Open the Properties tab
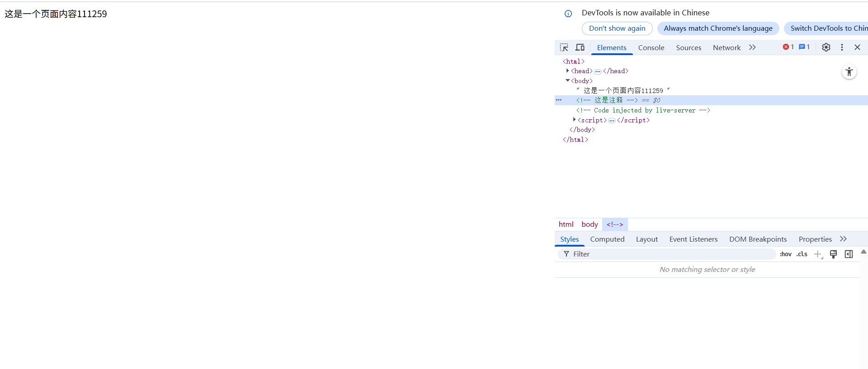Screen dimensions: 868x369 (815, 239)
